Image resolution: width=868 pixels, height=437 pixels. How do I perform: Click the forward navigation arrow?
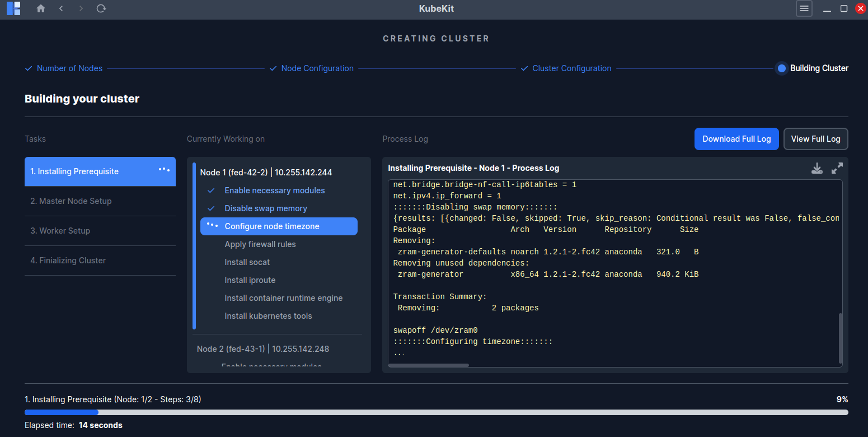point(81,8)
